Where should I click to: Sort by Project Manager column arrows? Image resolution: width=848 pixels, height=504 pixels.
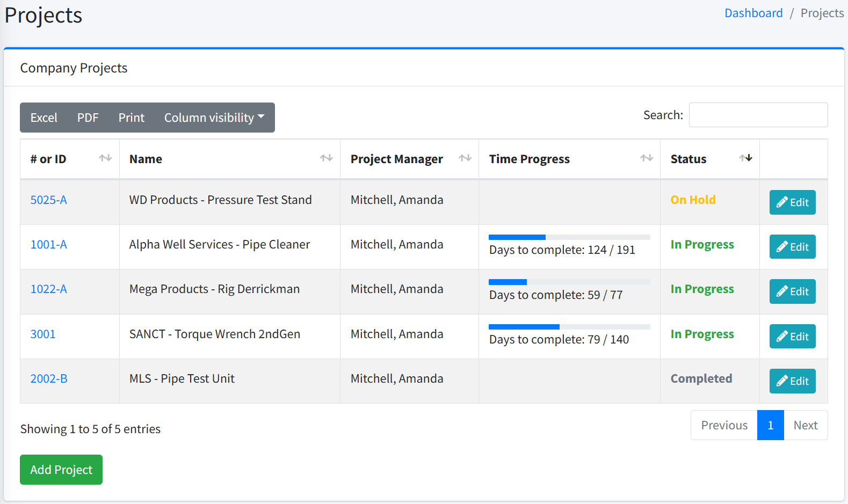tap(465, 158)
